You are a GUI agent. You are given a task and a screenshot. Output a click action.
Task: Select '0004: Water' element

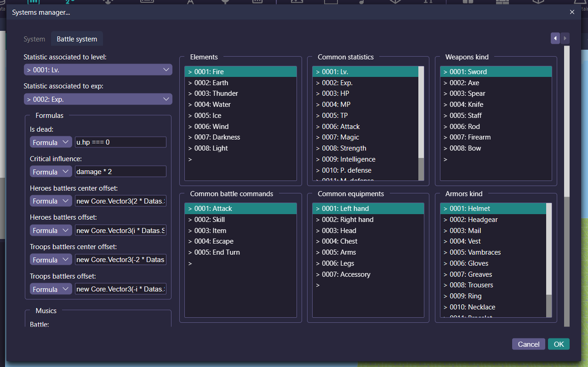[241, 105]
